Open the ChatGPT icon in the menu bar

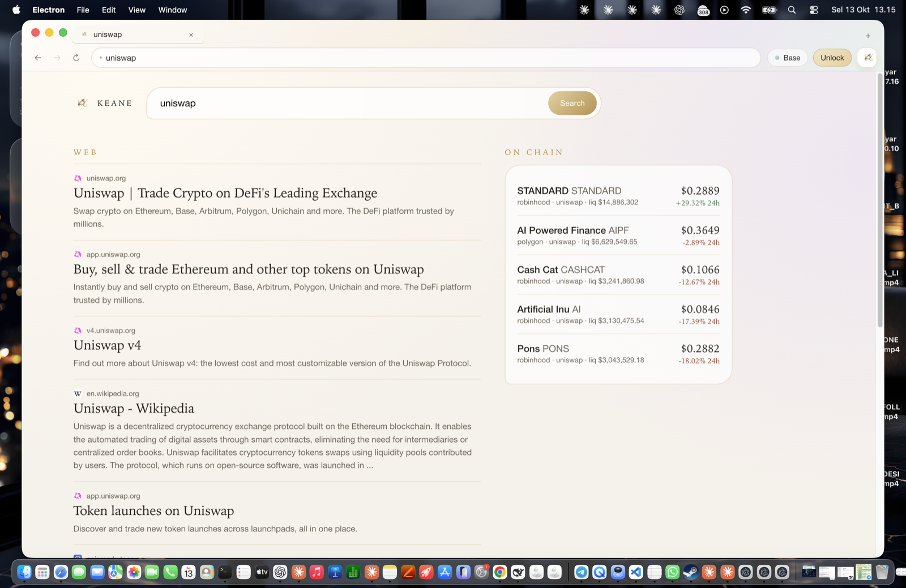(679, 10)
